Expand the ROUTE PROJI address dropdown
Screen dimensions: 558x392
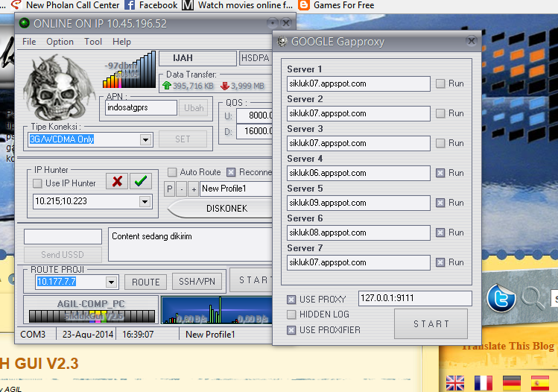[112, 282]
